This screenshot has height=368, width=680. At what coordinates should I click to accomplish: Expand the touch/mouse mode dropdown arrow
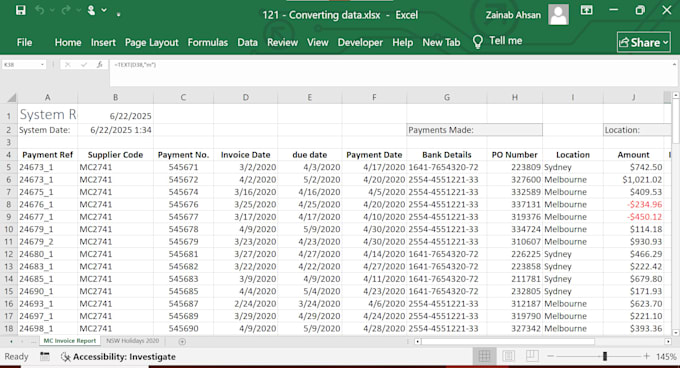click(x=104, y=10)
